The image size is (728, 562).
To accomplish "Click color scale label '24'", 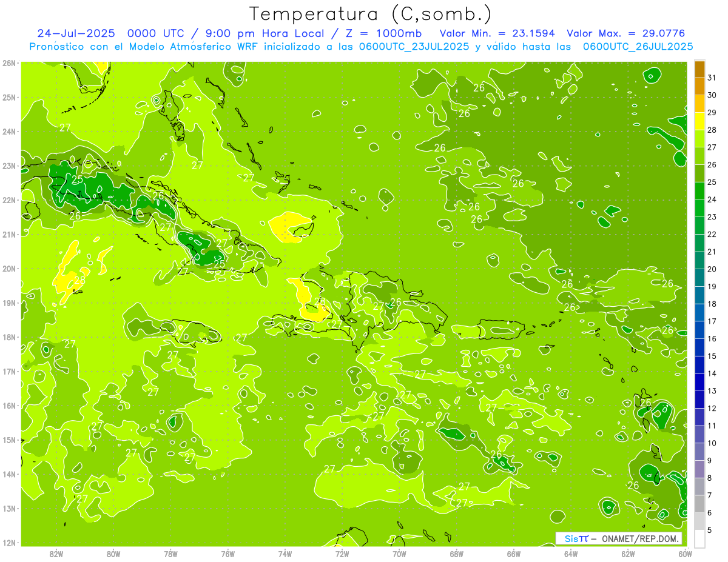I will 712,199.
